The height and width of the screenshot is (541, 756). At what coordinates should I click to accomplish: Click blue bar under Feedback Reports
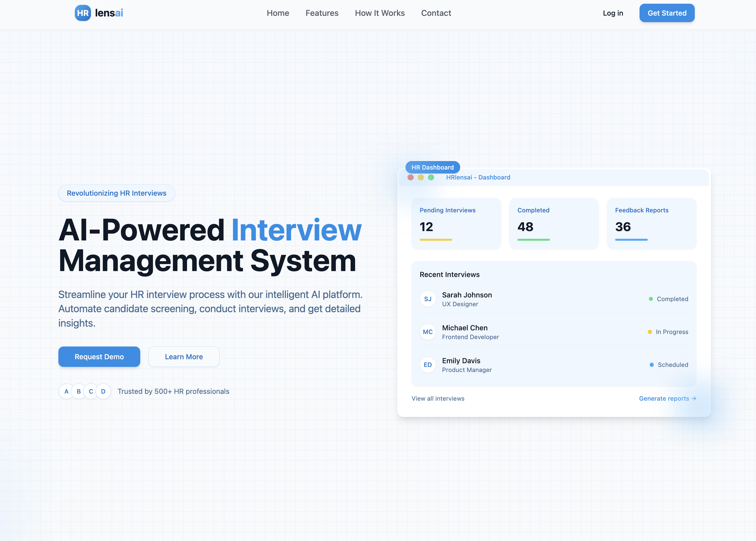631,240
